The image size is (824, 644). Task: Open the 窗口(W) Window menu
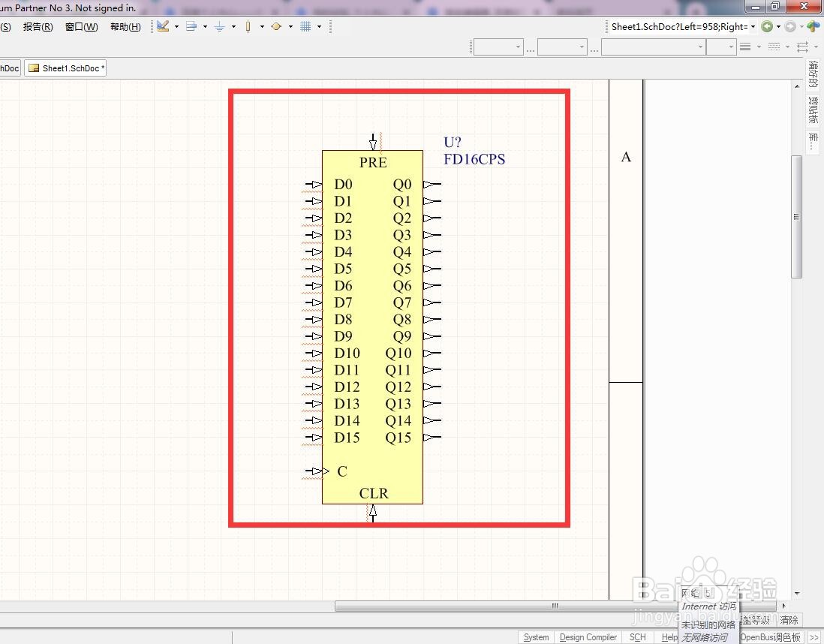82,27
